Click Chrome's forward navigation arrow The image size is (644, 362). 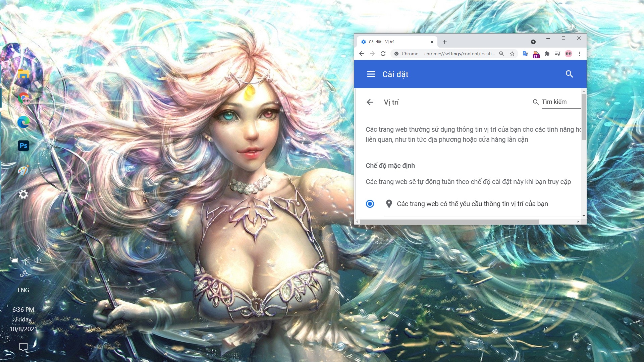pos(372,54)
